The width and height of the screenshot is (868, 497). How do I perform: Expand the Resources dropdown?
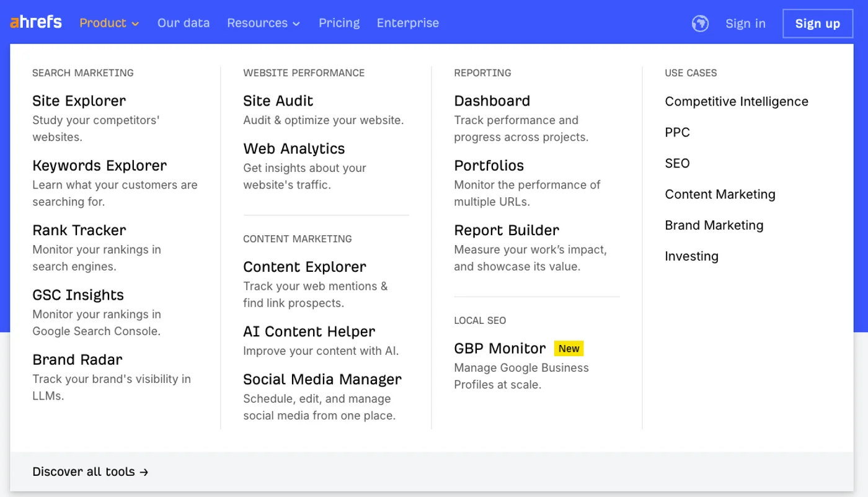point(263,23)
